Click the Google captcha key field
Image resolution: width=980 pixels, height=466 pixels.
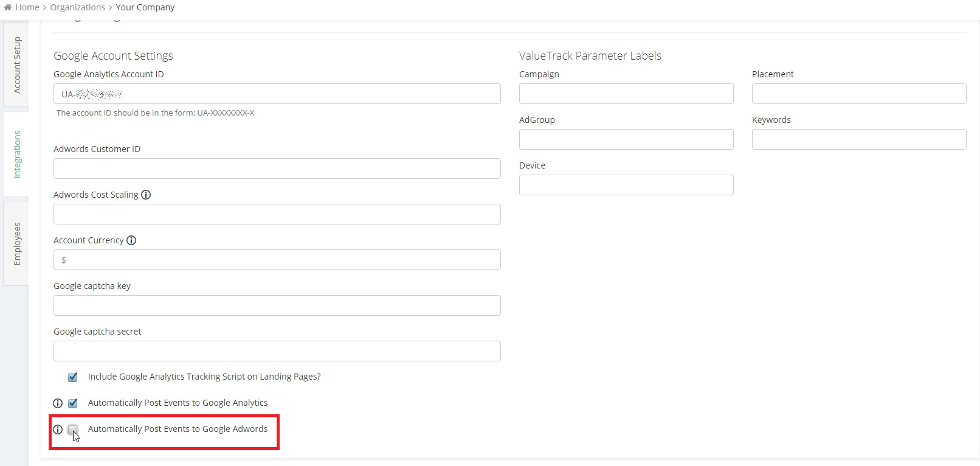click(277, 305)
